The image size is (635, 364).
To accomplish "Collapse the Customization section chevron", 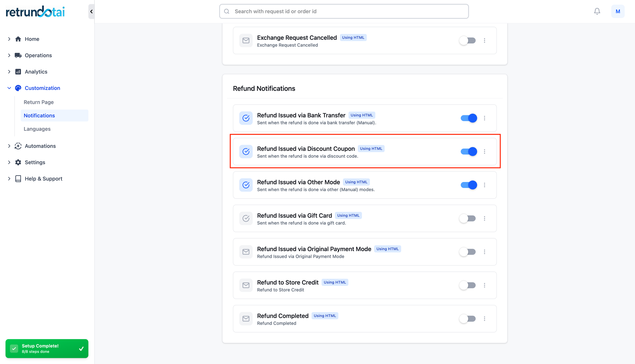I will pyautogui.click(x=9, y=88).
